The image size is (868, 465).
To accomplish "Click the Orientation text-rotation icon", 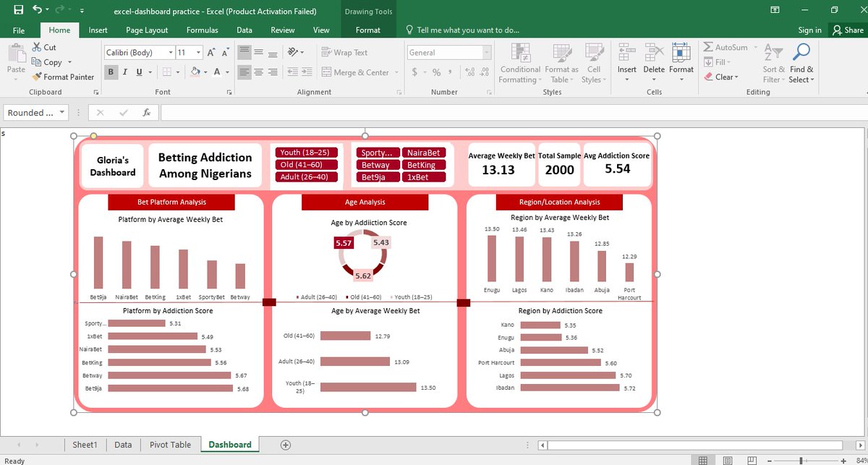I will coord(293,52).
